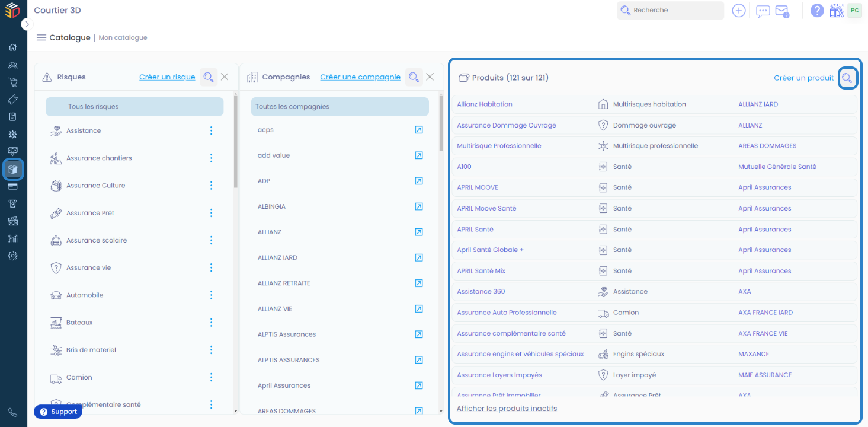Viewport: 868px width, 427px height.
Task: Open settings gear at sidebar bottom
Action: pos(12,256)
